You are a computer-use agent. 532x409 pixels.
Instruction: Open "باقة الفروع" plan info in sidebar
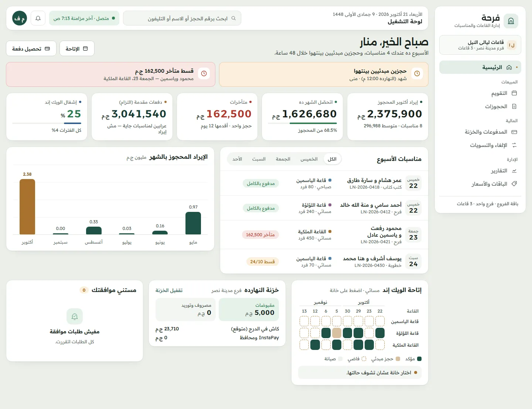(x=480, y=204)
